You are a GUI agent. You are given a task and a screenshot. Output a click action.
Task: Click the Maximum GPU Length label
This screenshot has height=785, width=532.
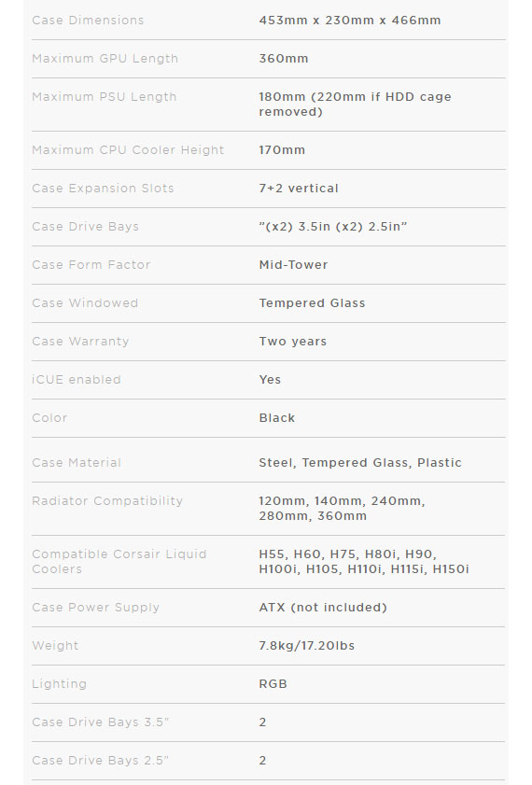pos(105,59)
